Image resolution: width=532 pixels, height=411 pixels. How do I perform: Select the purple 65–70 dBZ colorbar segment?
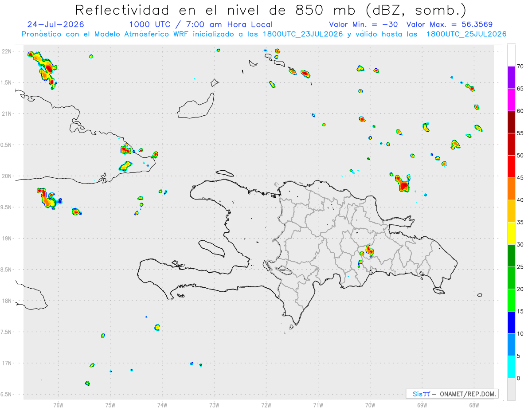tap(511, 78)
